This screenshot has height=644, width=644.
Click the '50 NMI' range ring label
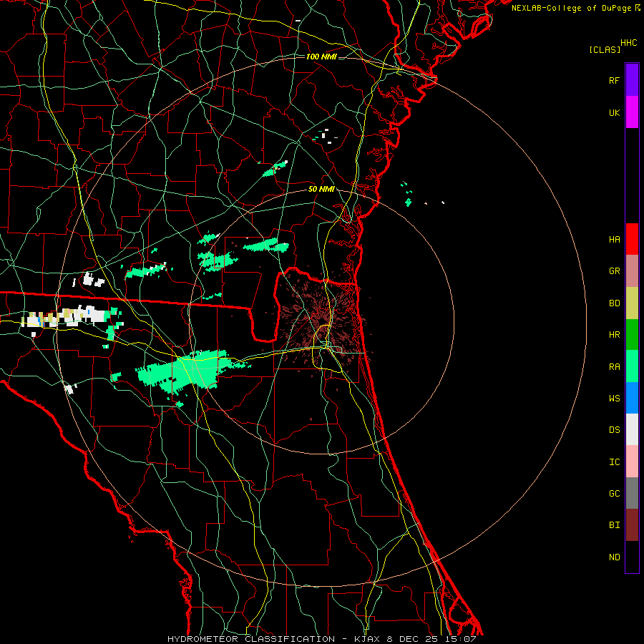(x=321, y=189)
